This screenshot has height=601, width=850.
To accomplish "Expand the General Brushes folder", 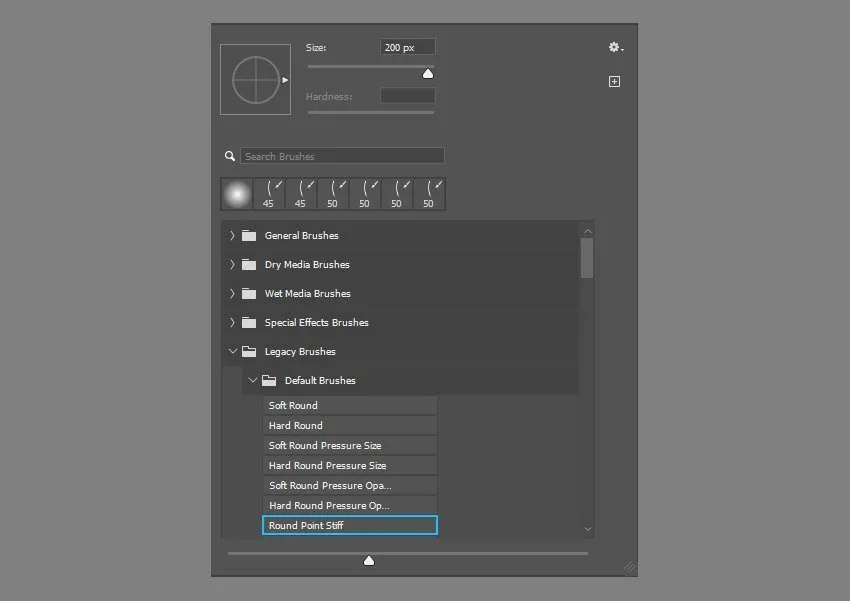I will point(232,236).
